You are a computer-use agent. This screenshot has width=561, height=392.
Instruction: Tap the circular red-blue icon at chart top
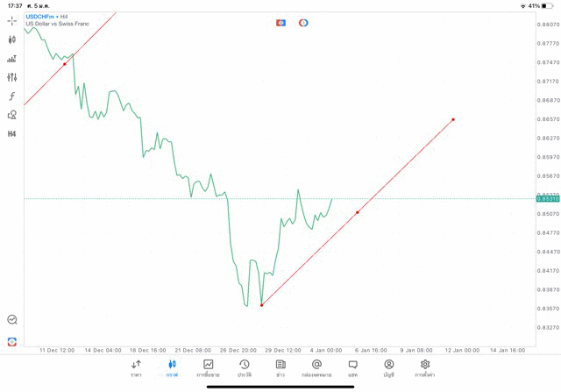303,23
